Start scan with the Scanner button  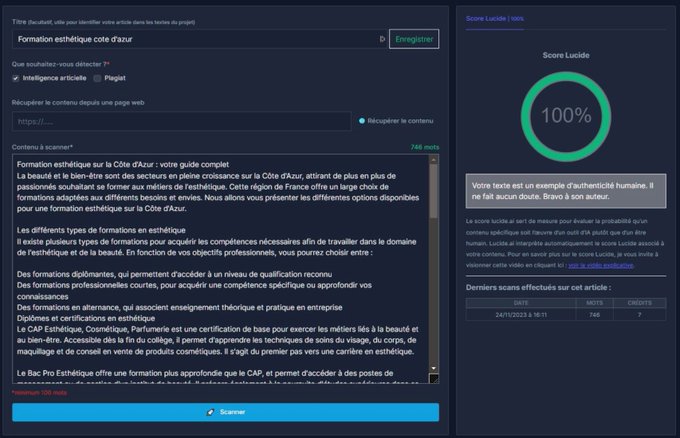226,412
